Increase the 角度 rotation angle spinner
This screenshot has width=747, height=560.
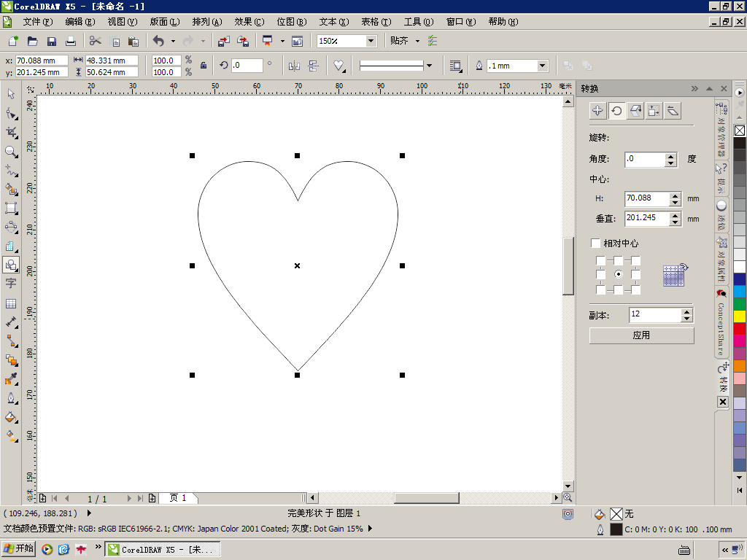[x=671, y=156]
